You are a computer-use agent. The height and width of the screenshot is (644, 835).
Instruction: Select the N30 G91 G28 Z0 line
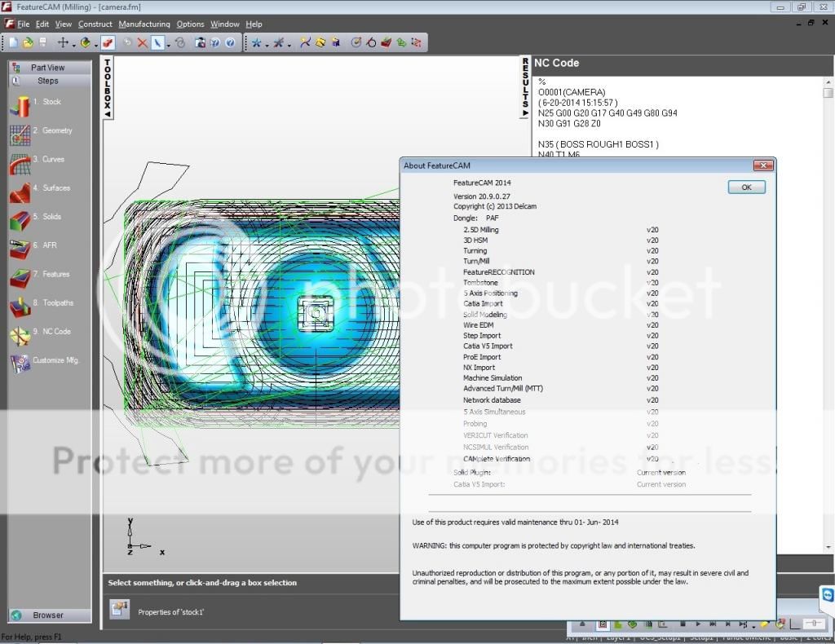pos(569,123)
